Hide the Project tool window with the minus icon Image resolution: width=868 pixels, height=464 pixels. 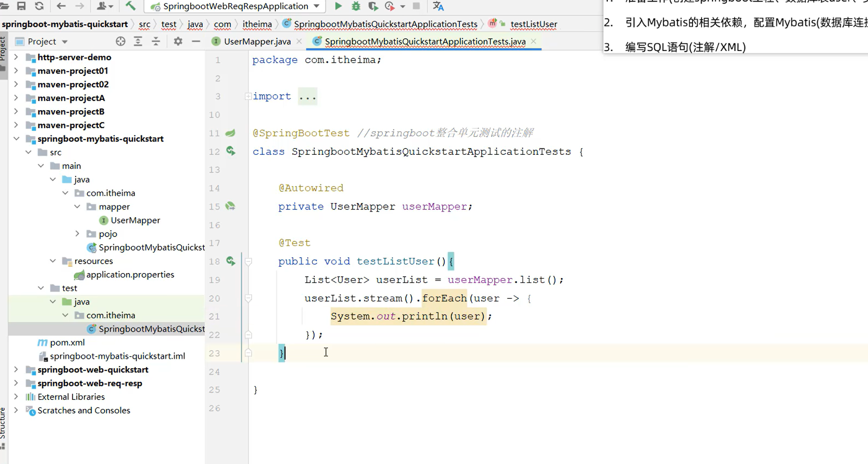pyautogui.click(x=196, y=41)
